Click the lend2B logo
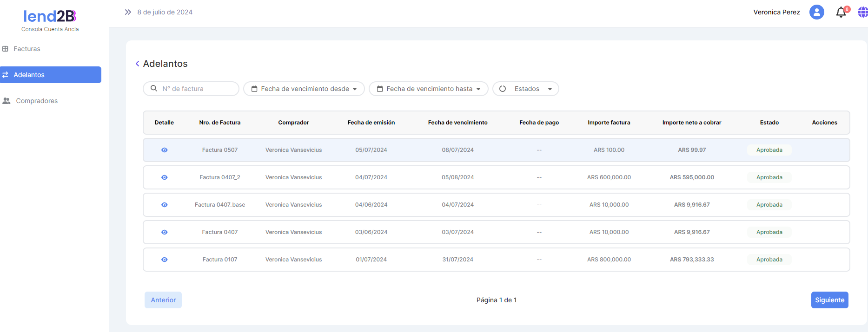This screenshot has height=332, width=868. tap(50, 17)
